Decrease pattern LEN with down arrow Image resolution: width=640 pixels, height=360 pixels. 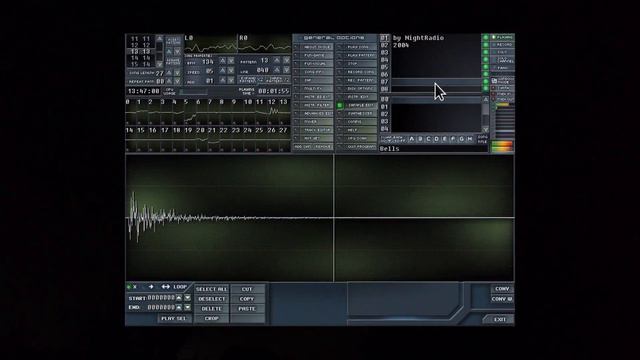[286, 70]
